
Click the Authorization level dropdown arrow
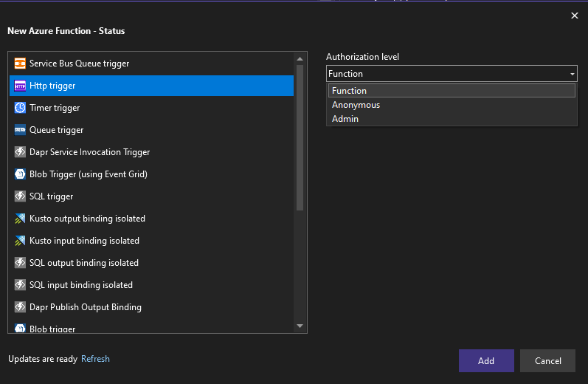573,74
